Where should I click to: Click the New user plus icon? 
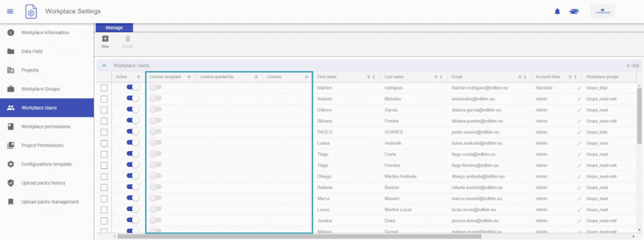coord(105,38)
